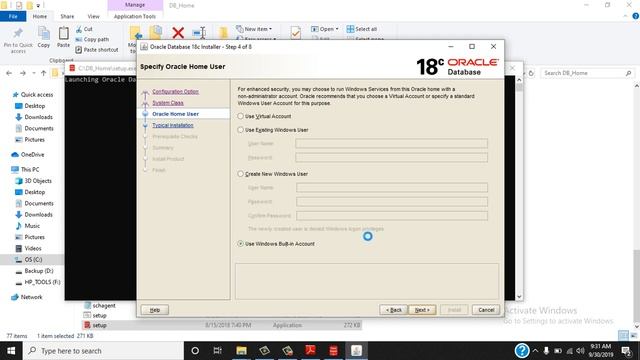Viewport: 640px width, 360px height.
Task: Click Copy path command
Action: click(92, 39)
